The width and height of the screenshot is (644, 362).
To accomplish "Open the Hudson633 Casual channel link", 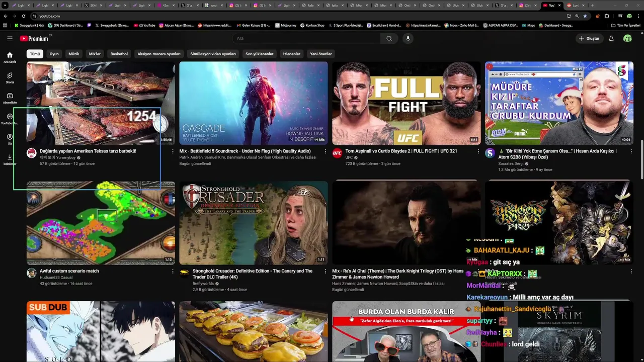I will [x=56, y=277].
